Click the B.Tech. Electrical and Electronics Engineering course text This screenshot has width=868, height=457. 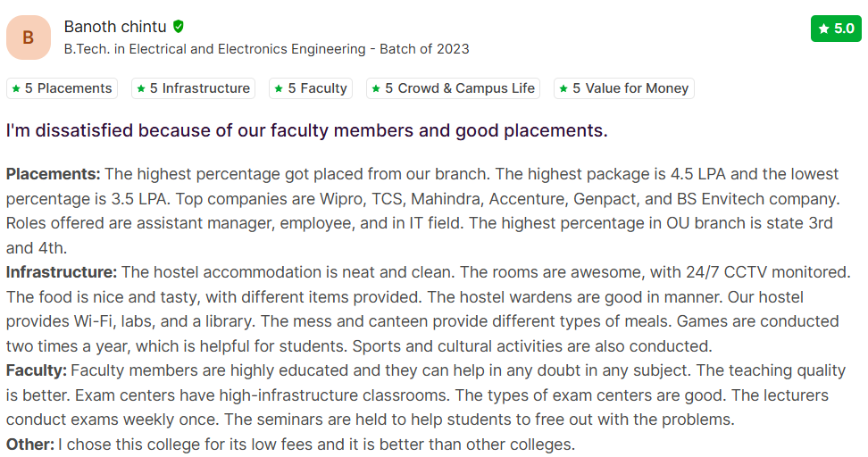(x=266, y=49)
